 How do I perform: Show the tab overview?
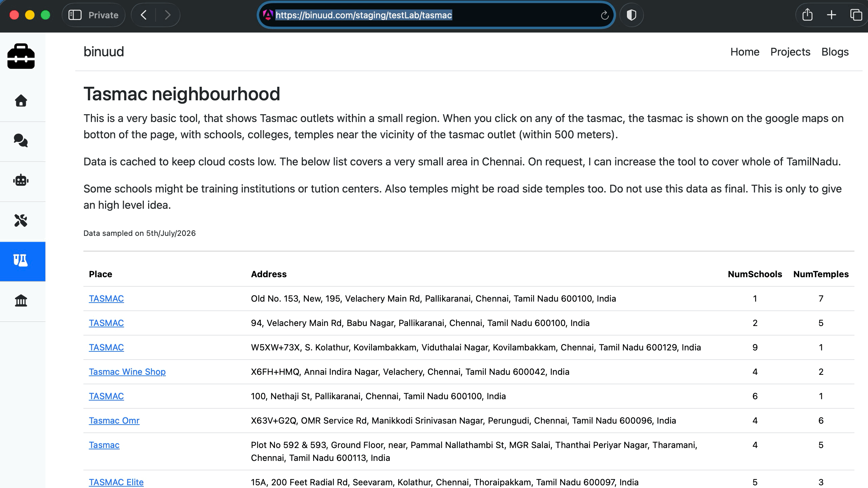(856, 15)
